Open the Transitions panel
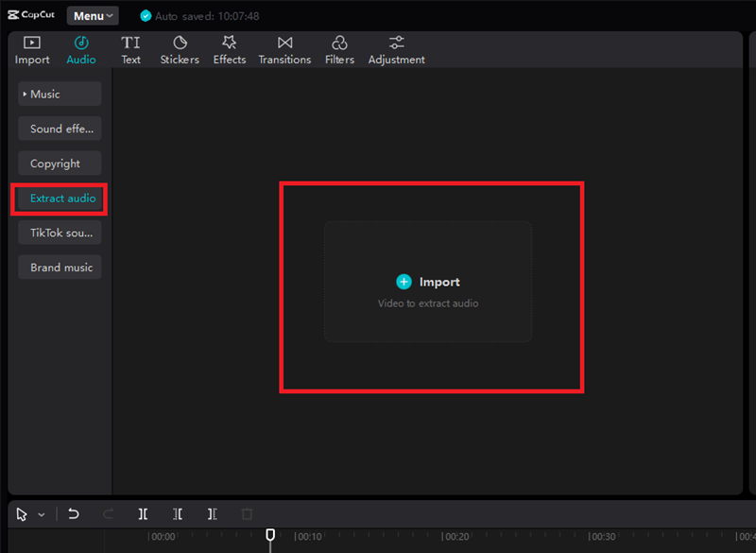The height and width of the screenshot is (553, 756). pyautogui.click(x=284, y=50)
